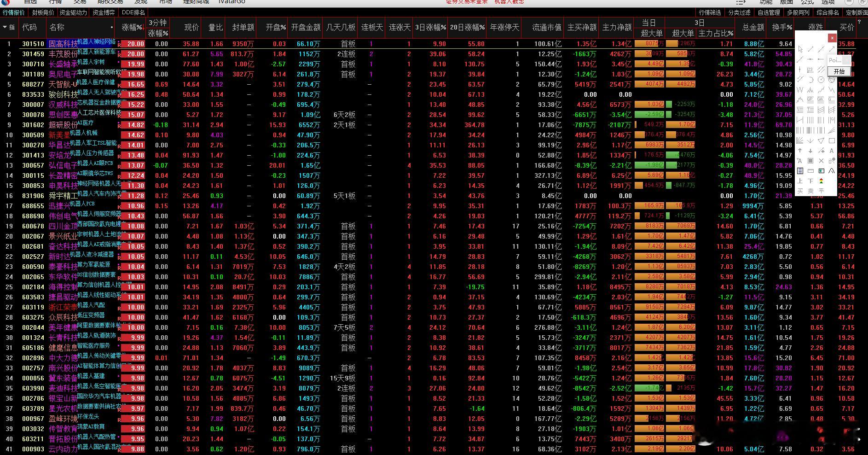Sort by the 换手% column header
The height and width of the screenshot is (455, 868).
pyautogui.click(x=782, y=27)
